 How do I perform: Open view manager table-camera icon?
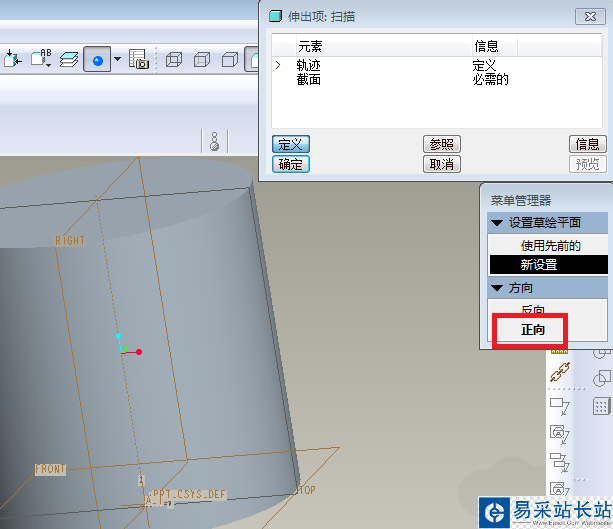[139, 59]
